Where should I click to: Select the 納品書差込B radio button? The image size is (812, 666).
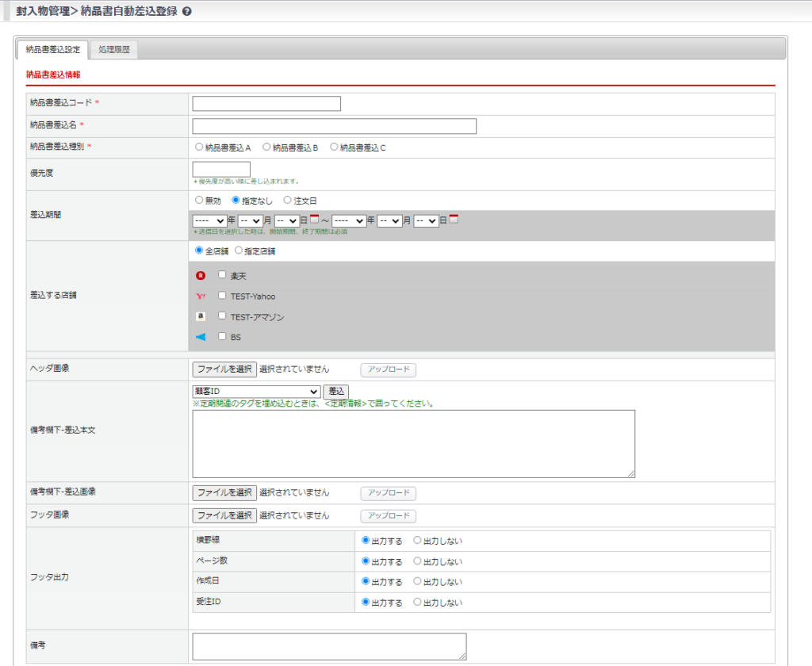coord(267,147)
